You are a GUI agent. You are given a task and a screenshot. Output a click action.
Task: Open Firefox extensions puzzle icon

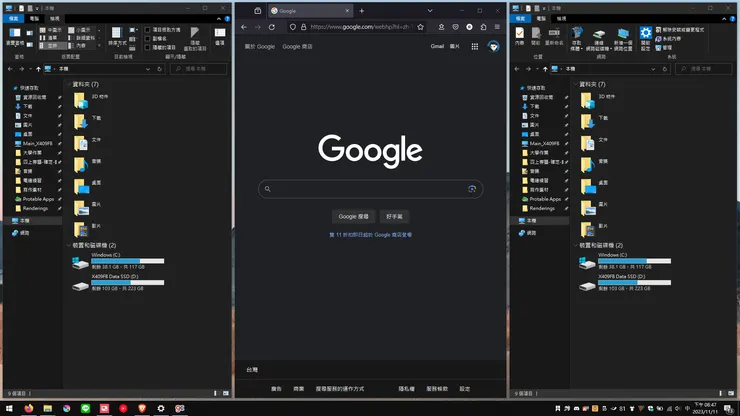(x=483, y=27)
